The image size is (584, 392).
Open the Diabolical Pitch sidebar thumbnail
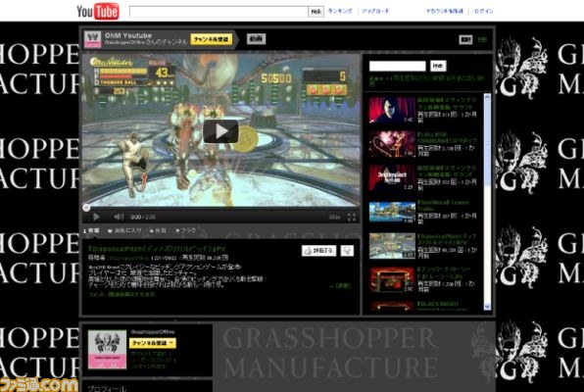[x=392, y=246]
